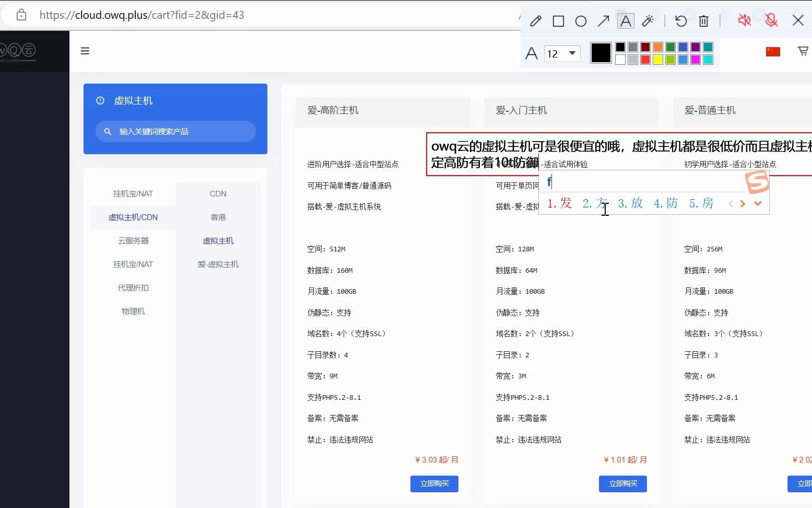Select 爱-虚拟主机 subcategory
This screenshot has width=812, height=508.
click(218, 264)
